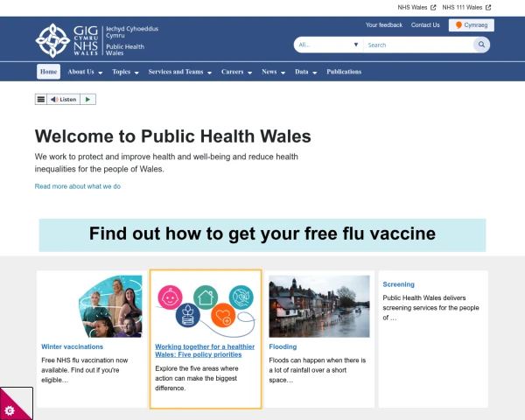Click text 'Explore the five areas where'

click(x=197, y=368)
